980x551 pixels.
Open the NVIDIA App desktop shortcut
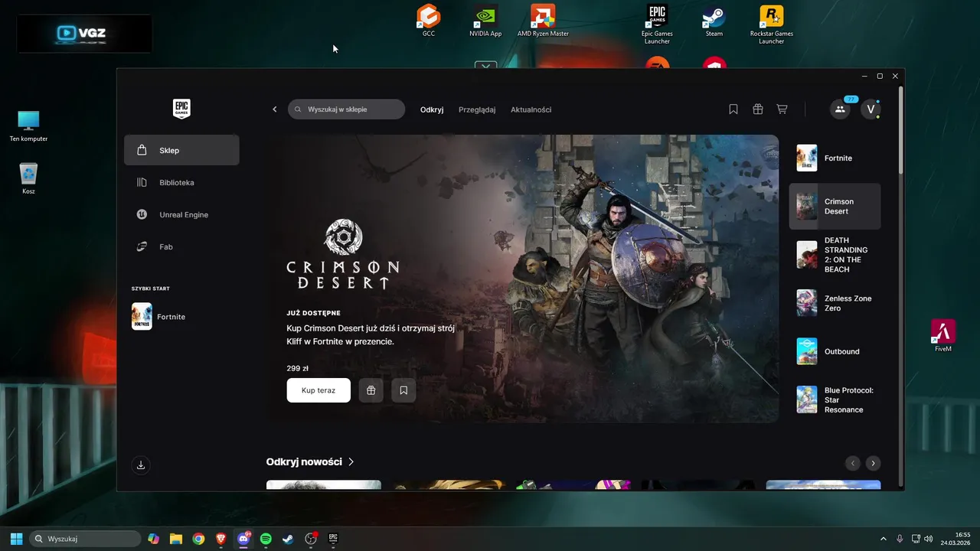coord(485,20)
